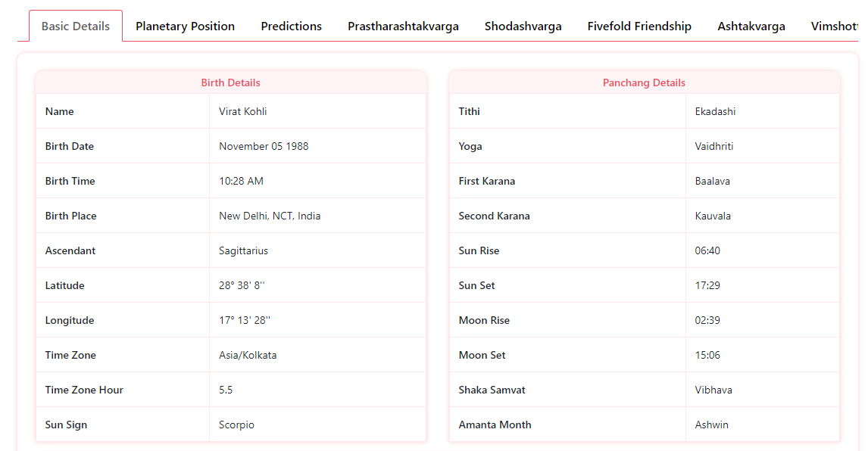Select the New Delhi, NCT, India cell
The image size is (868, 451).
(270, 216)
